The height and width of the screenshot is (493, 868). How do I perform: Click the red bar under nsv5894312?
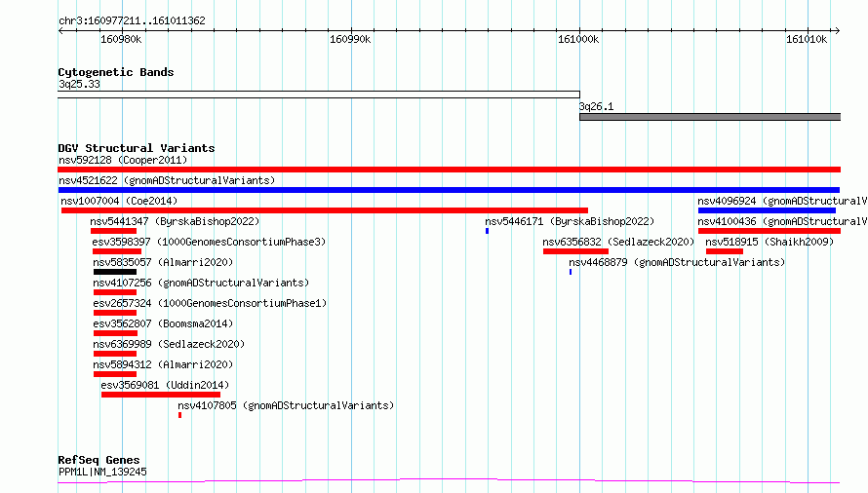click(x=115, y=374)
